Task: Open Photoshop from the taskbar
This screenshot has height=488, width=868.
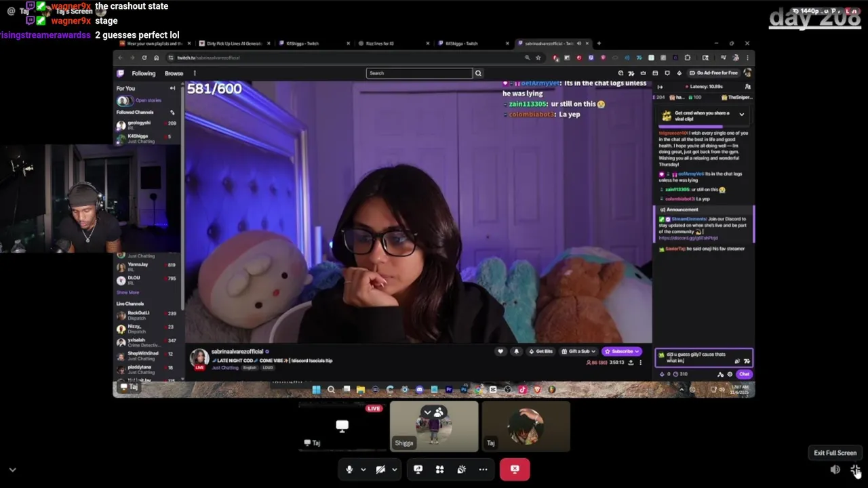Action: [x=464, y=390]
